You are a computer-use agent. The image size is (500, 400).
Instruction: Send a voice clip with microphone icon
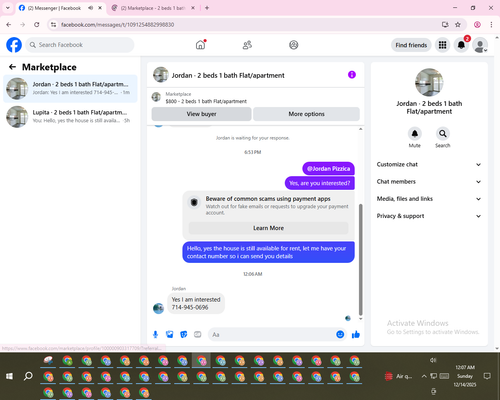coord(155,334)
